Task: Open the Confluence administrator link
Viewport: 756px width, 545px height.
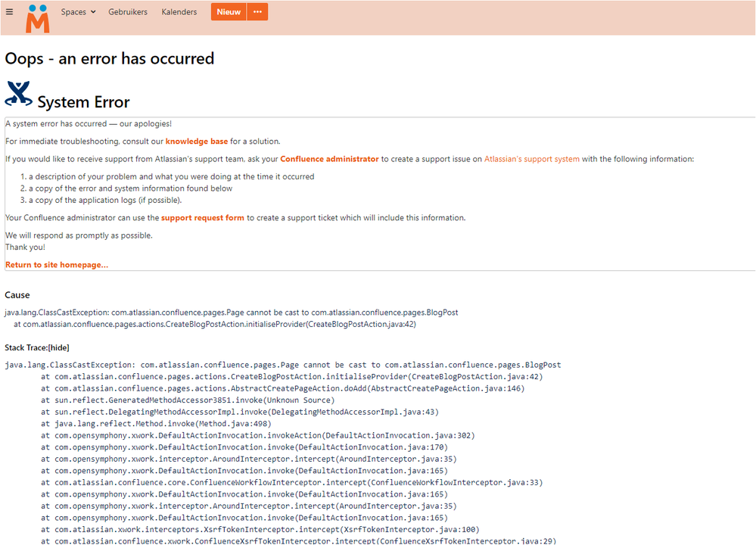Action: coord(329,159)
